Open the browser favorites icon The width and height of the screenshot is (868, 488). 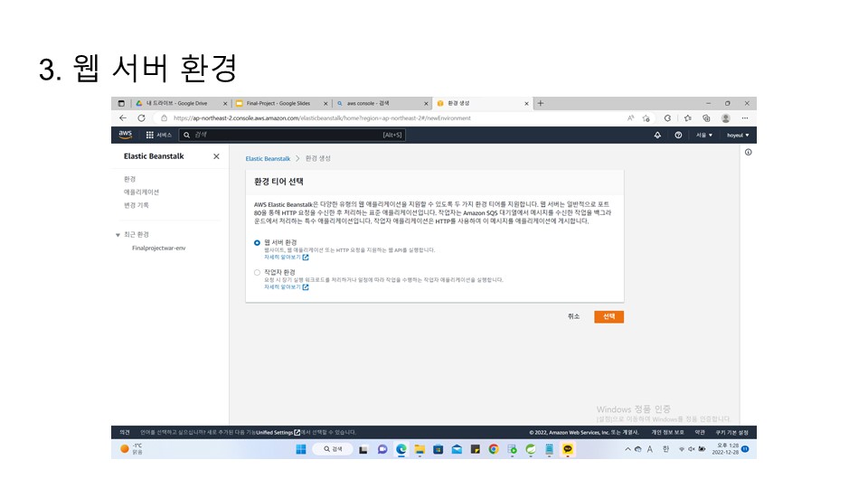(x=687, y=117)
